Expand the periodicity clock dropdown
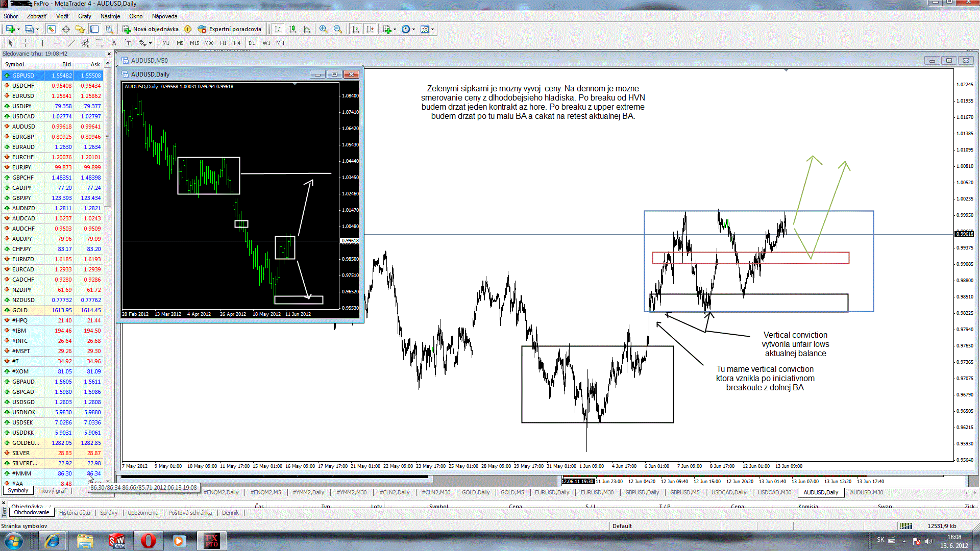The width and height of the screenshot is (980, 551). 413,29
